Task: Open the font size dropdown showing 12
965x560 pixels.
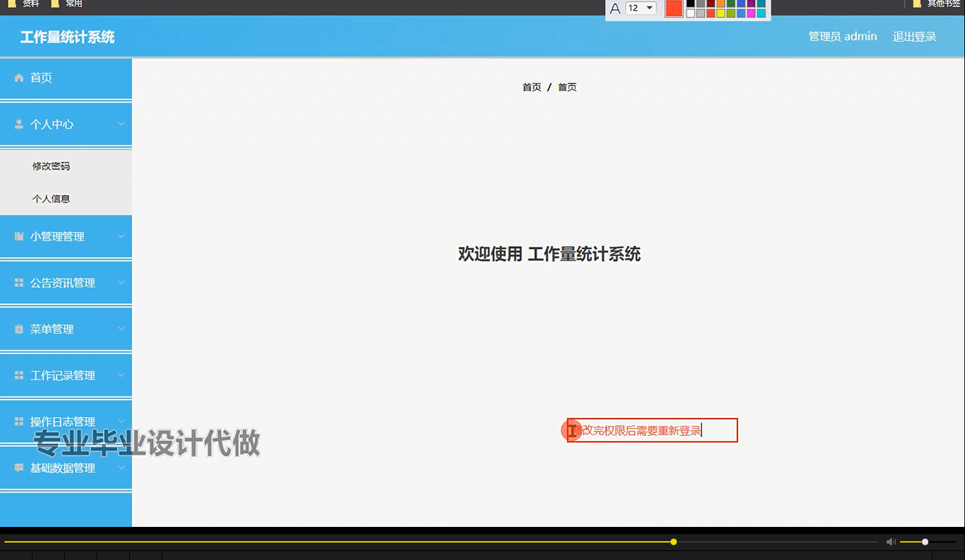Action: 640,8
